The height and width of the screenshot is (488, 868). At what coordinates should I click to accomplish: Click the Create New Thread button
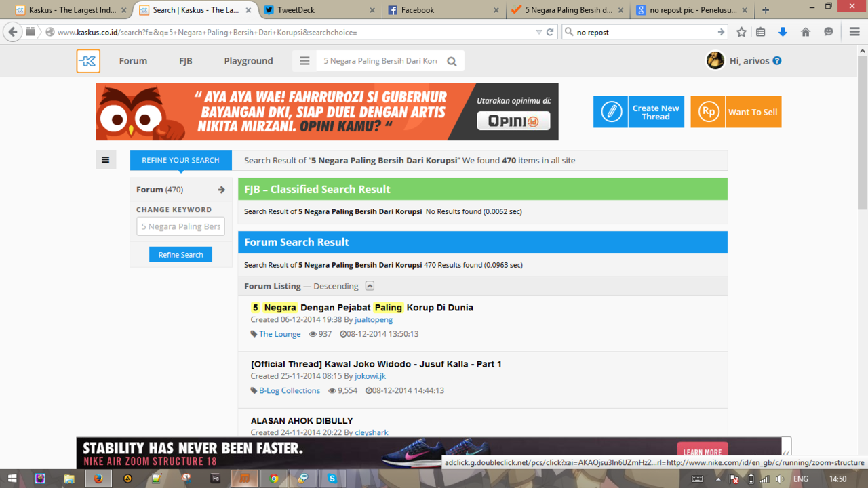tap(639, 112)
